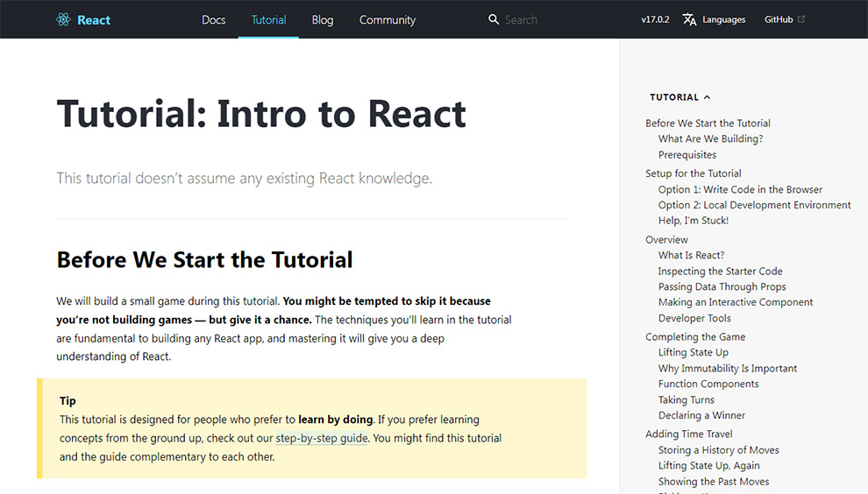Open Option 1: Write Code in the Browser

click(740, 190)
